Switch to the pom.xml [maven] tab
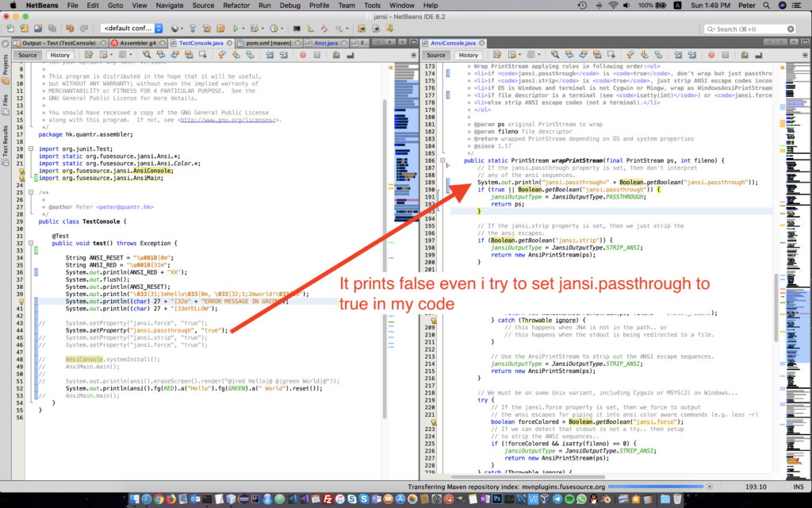The image size is (812, 508). [x=268, y=43]
